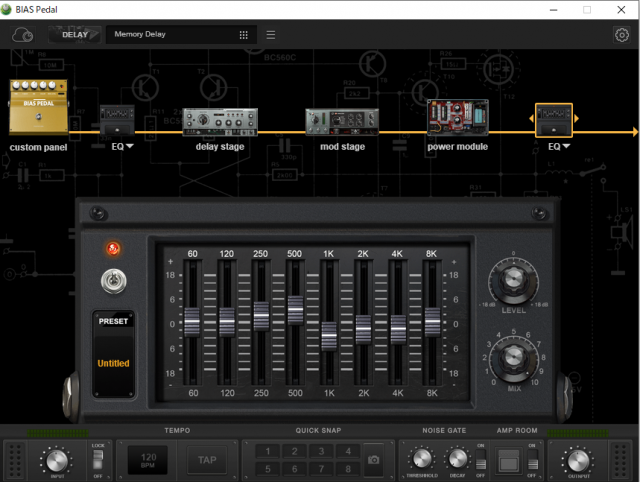This screenshot has height=482, width=640.
Task: Toggle the Noise Gate on/off switch
Action: coord(481,460)
